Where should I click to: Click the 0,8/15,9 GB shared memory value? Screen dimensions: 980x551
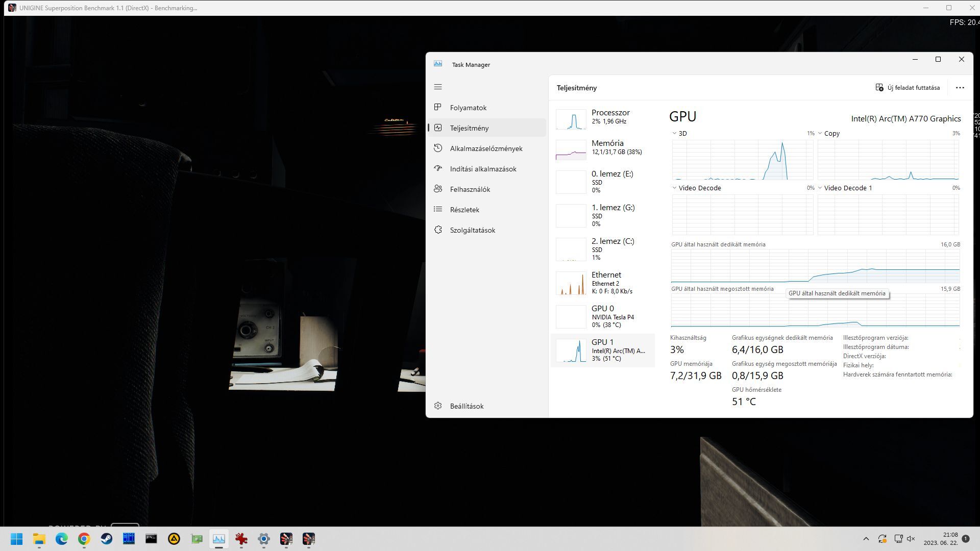pos(757,375)
